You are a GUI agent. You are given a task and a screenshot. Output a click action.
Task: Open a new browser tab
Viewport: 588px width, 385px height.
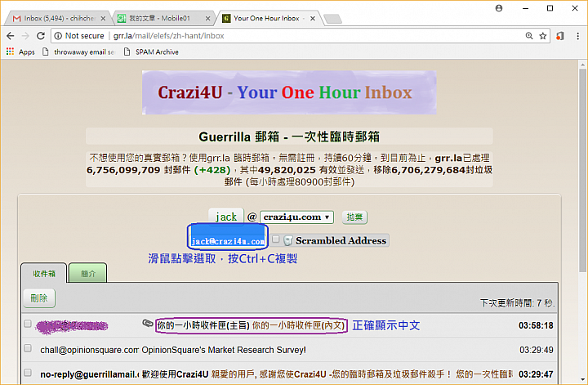click(332, 18)
